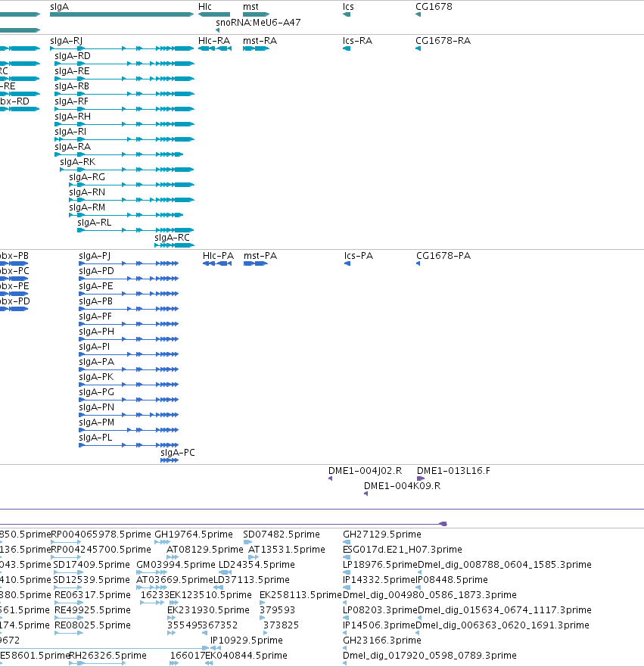Click the Hlc-PA protein glyph

click(217, 263)
